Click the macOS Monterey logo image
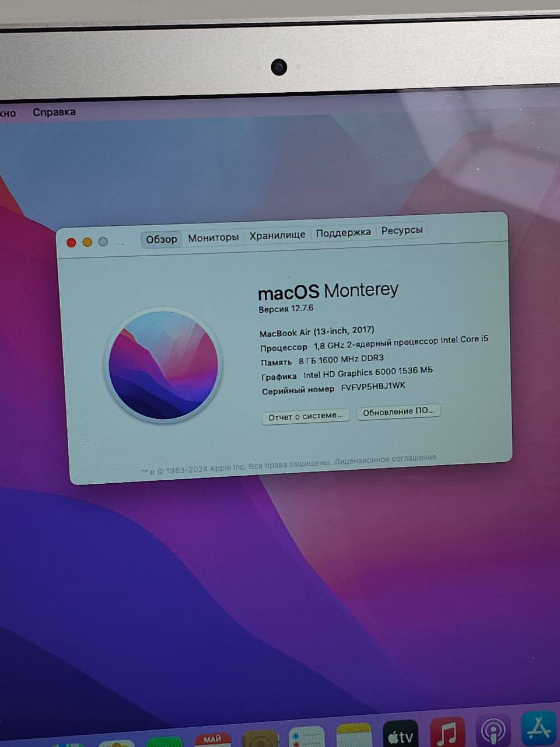This screenshot has width=560, height=747. pyautogui.click(x=163, y=365)
